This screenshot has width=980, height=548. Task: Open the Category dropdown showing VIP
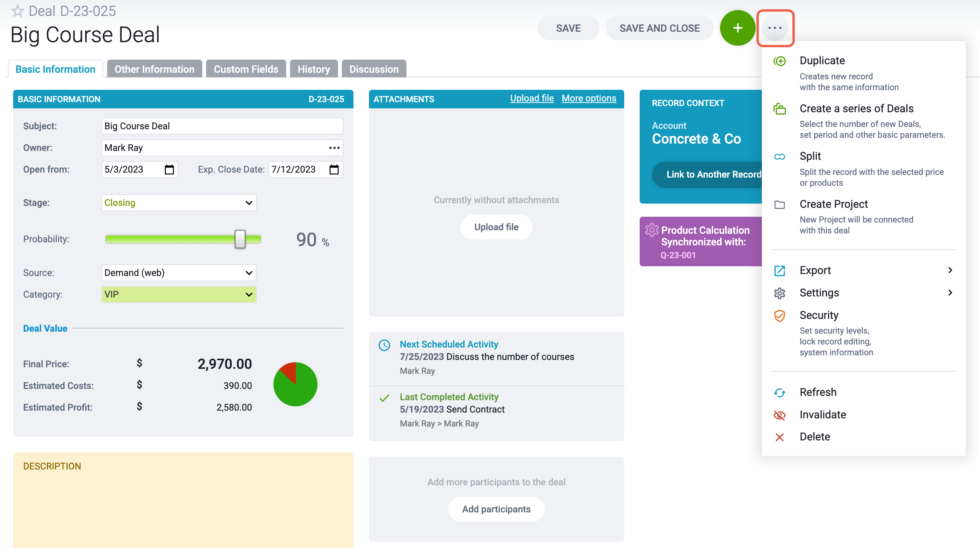tap(179, 295)
